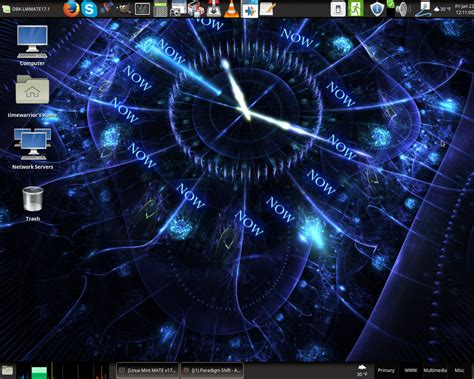
Task: Launch the screenshot camera tool
Action: pos(178,8)
